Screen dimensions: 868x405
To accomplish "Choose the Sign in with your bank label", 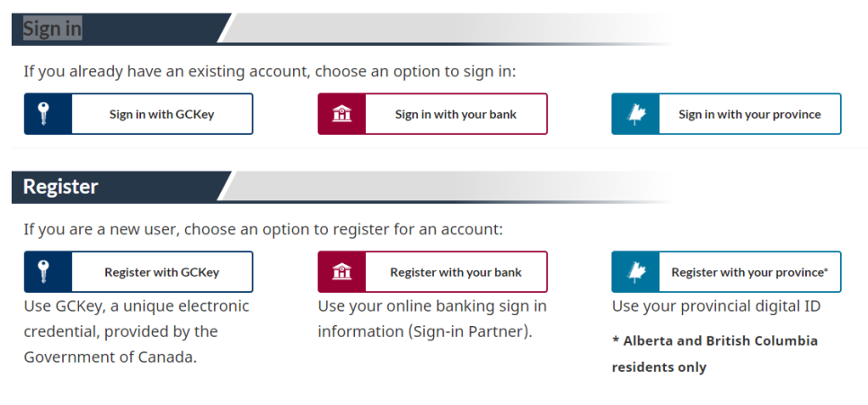I will (456, 114).
